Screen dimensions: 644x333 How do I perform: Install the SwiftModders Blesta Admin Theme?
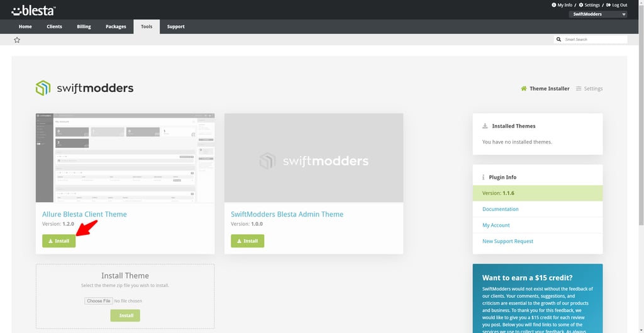(247, 241)
